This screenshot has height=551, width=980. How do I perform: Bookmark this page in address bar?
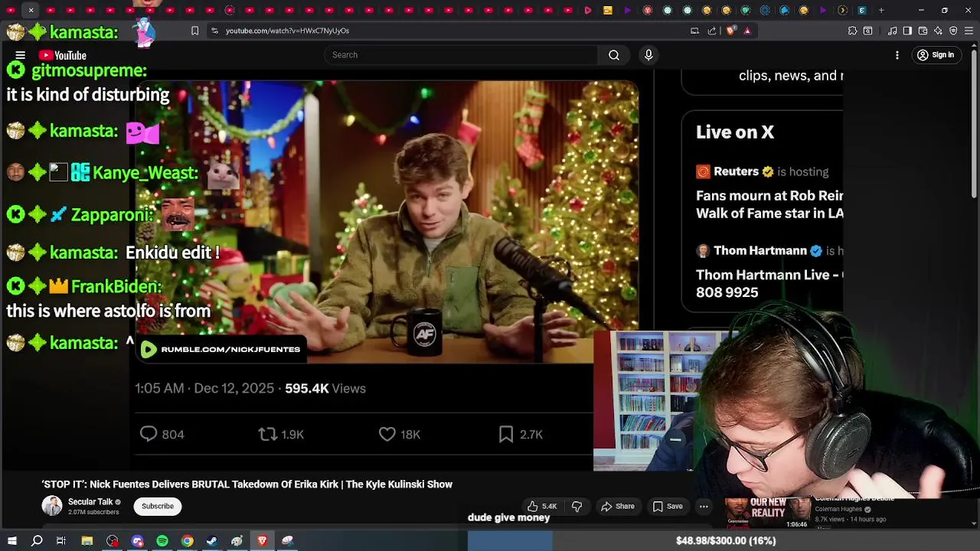pyautogui.click(x=194, y=31)
